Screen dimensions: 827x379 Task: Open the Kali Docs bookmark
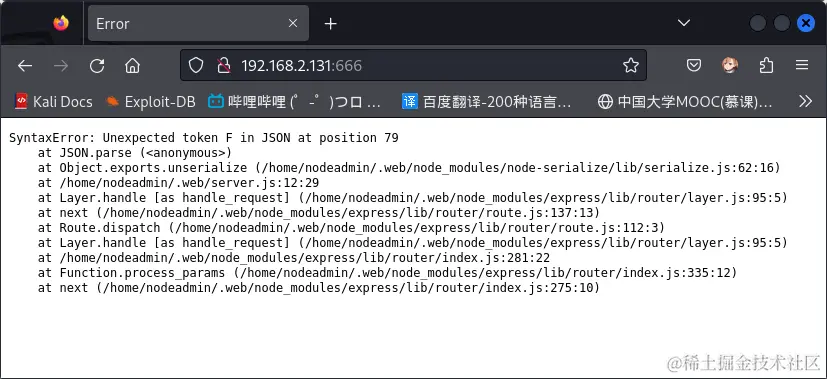(54, 102)
